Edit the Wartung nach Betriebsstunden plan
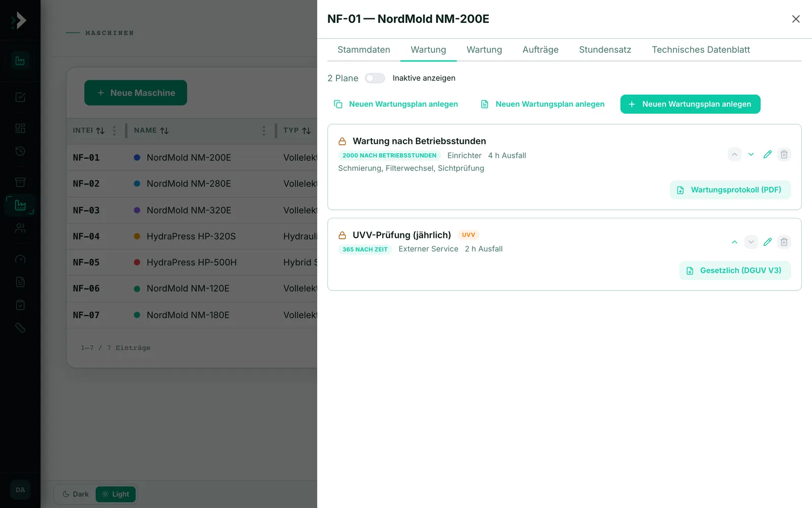Viewport: 812px width, 508px height. tap(767, 154)
